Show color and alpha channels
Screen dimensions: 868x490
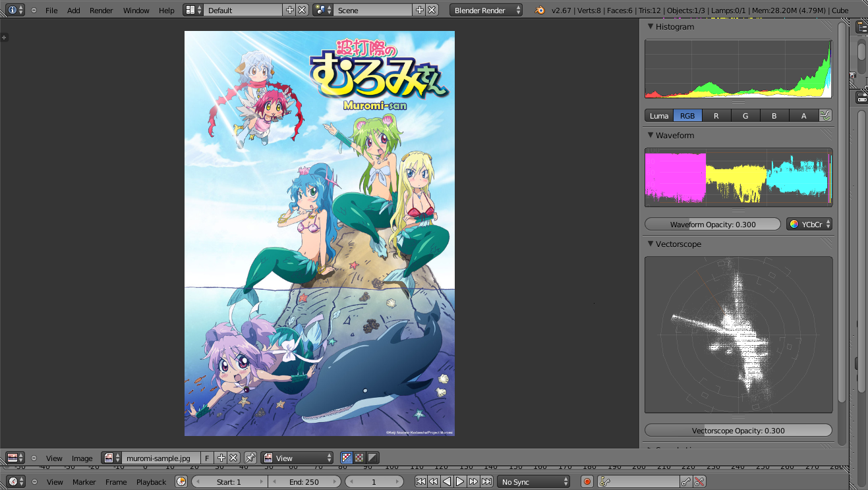(347, 458)
